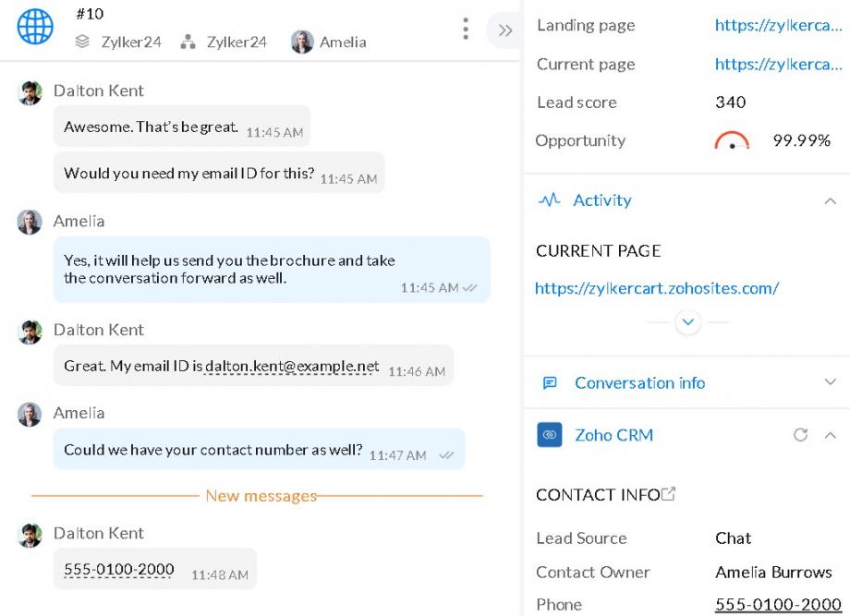Viewport: 850px width, 616px height.
Task: Click the CONTACT INFO heading text
Action: tap(598, 495)
